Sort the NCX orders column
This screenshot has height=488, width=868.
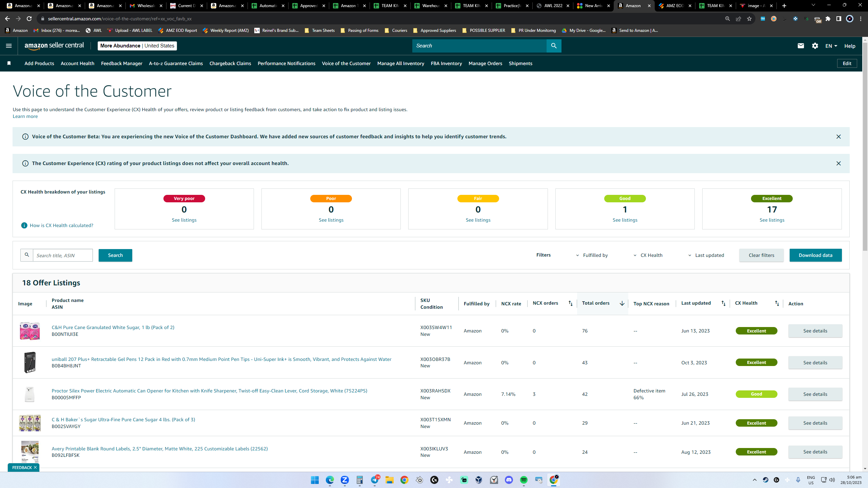(570, 303)
